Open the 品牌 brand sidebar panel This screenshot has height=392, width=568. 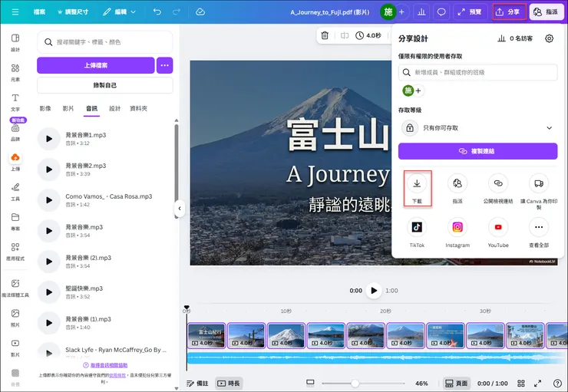click(x=15, y=133)
